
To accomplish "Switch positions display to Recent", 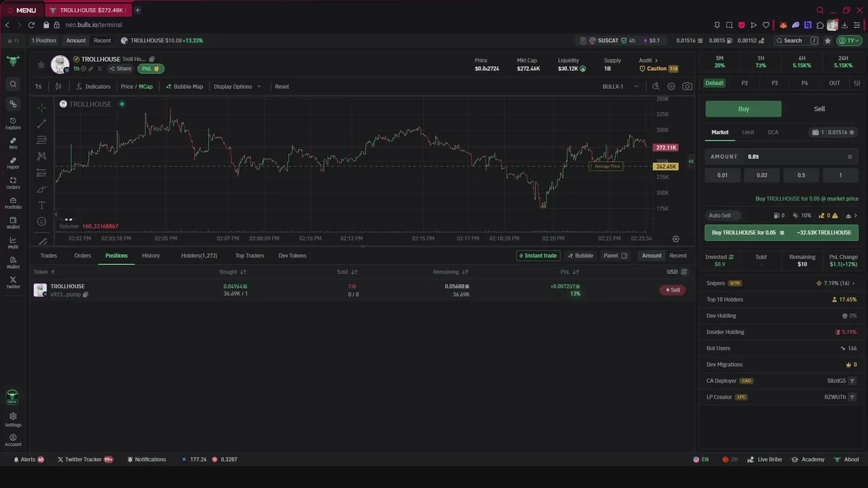I will pyautogui.click(x=678, y=256).
